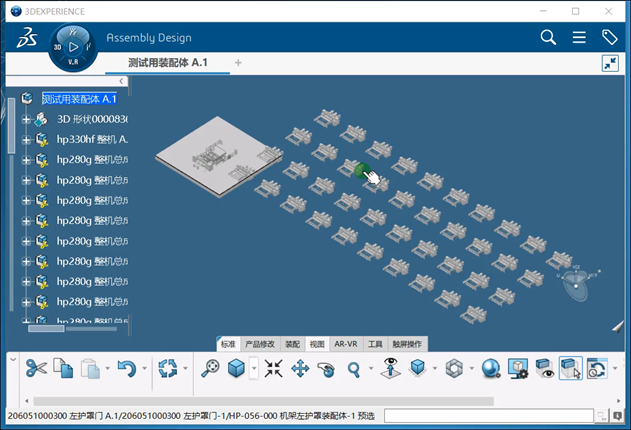Toggle the highlighted cube-with-cursor selection icon

[570, 368]
